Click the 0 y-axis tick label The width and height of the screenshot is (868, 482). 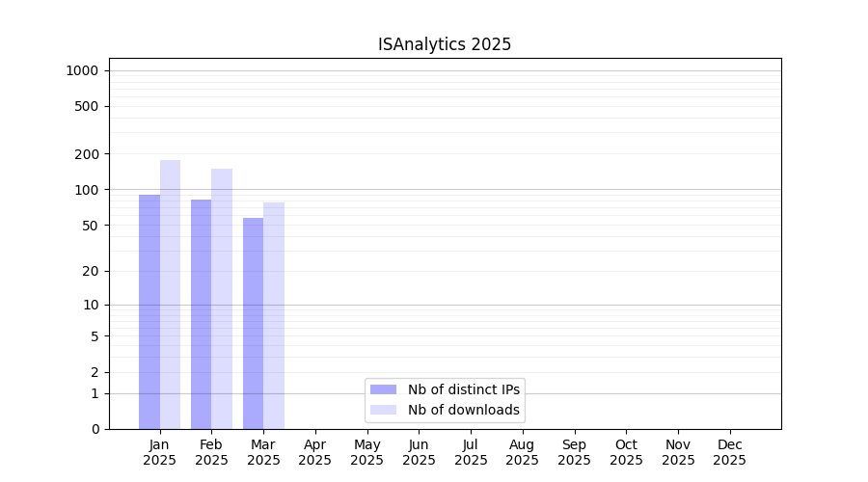tap(95, 429)
